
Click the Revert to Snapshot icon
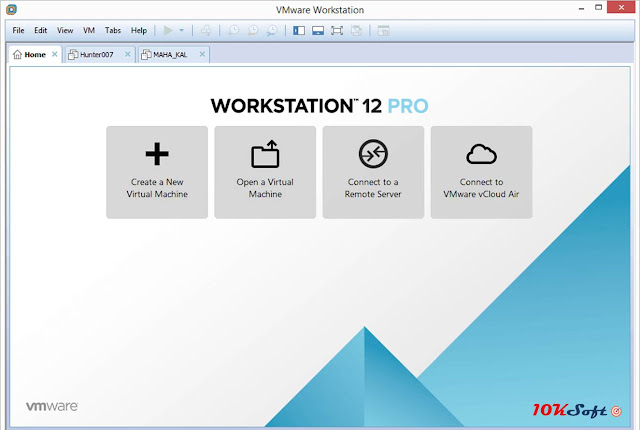(253, 30)
